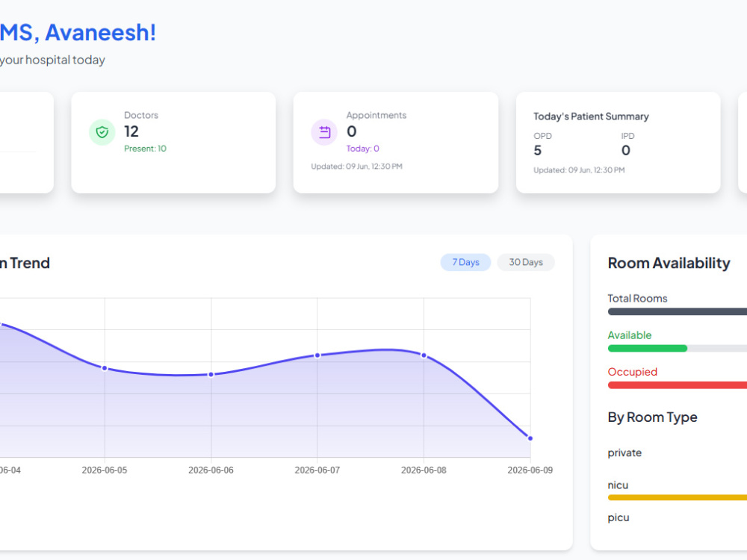Click the 2026-06-05 axis label

105,470
